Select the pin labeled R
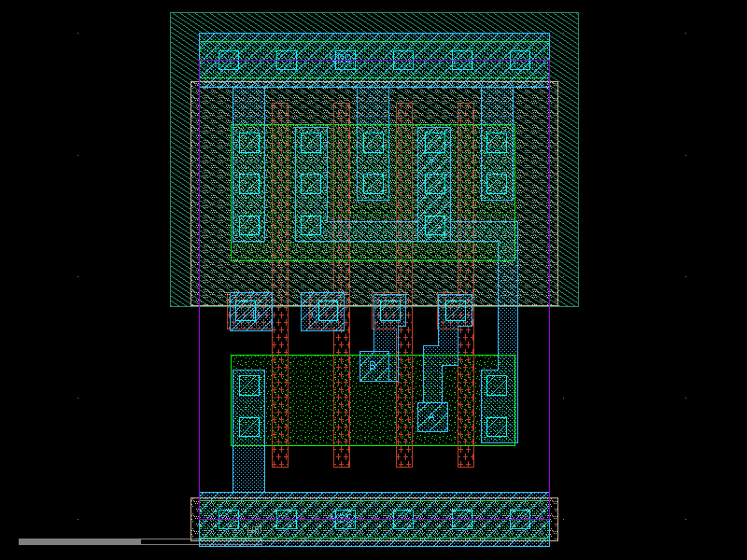This screenshot has height=560, width=747. (374, 366)
